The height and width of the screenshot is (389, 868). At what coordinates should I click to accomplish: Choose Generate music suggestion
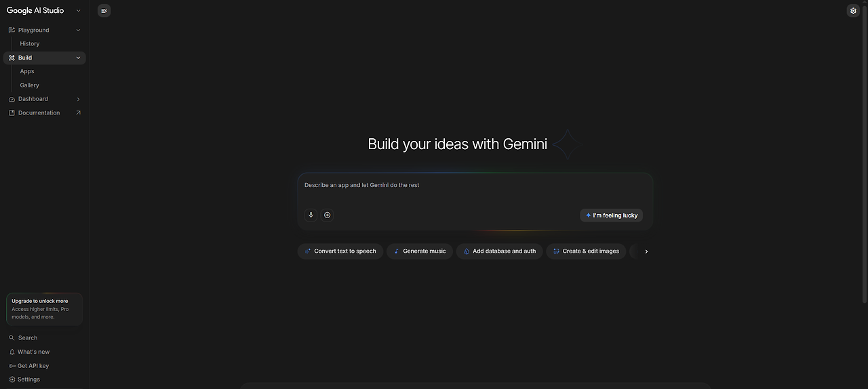420,251
